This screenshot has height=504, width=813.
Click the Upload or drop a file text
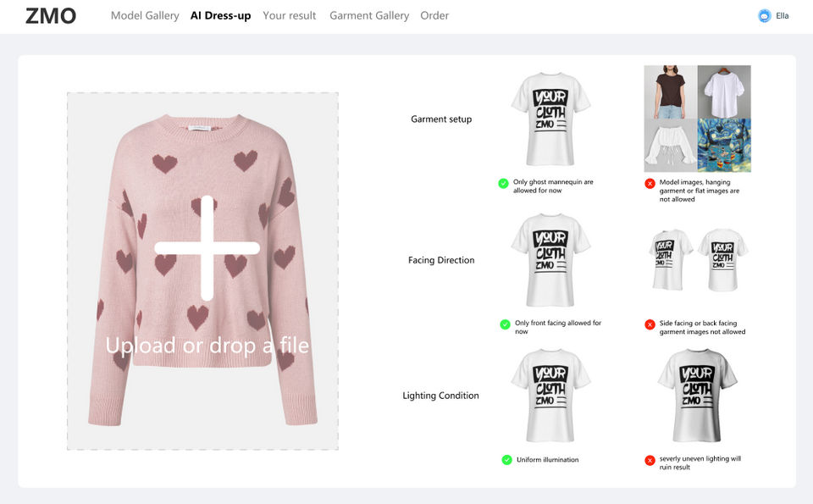coord(207,346)
